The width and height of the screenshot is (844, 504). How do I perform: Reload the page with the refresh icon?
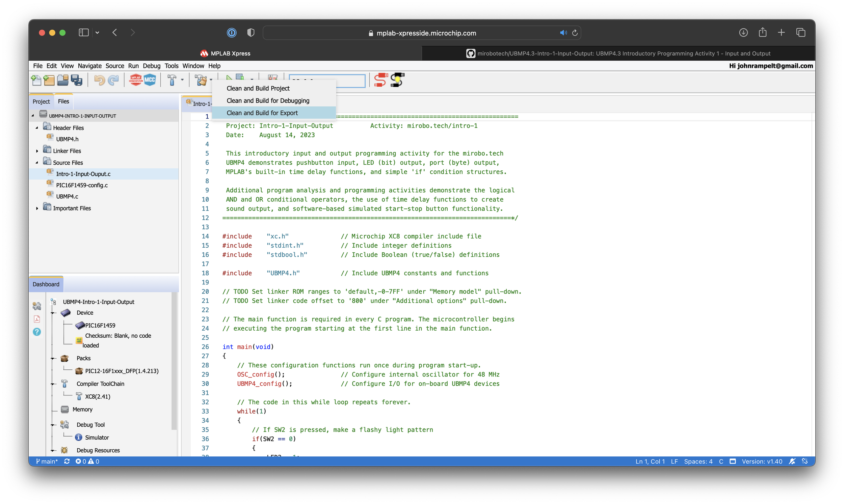pyautogui.click(x=575, y=33)
